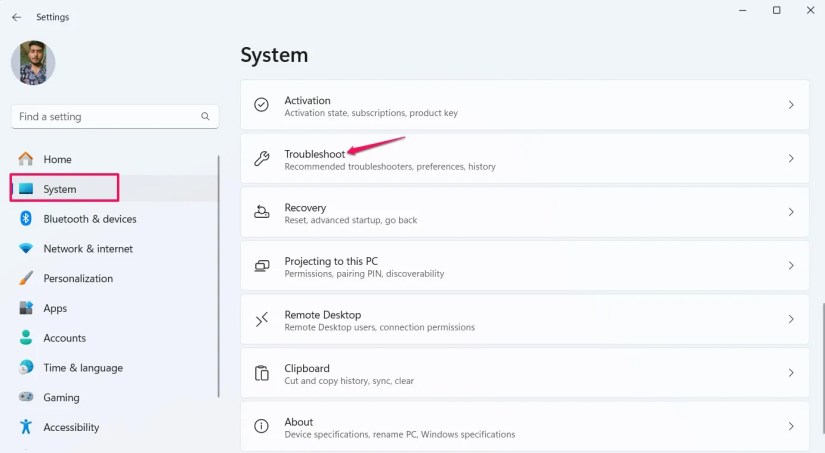Viewport: 825px width, 453px height.
Task: Click the About info icon
Action: pos(262,427)
